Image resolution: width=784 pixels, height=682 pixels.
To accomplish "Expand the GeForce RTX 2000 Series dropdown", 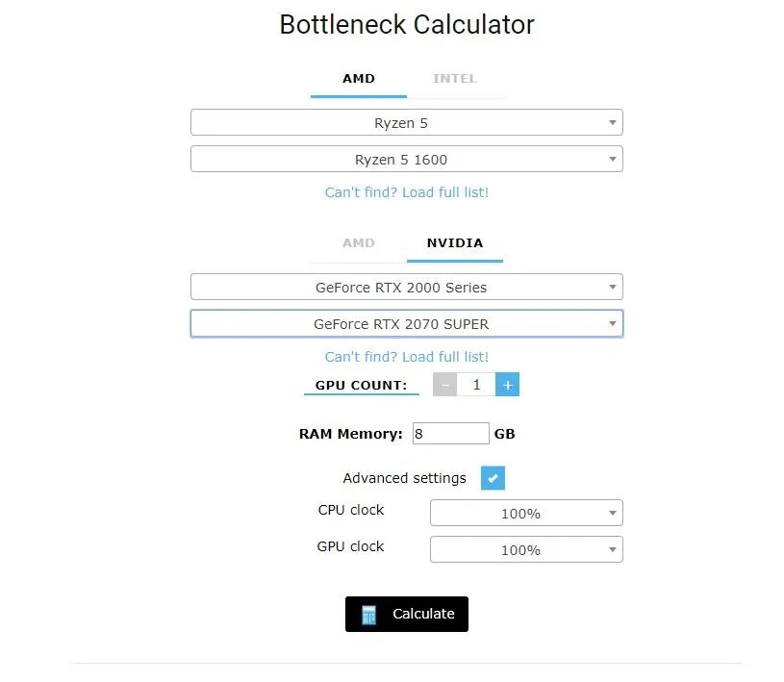I will pos(407,287).
